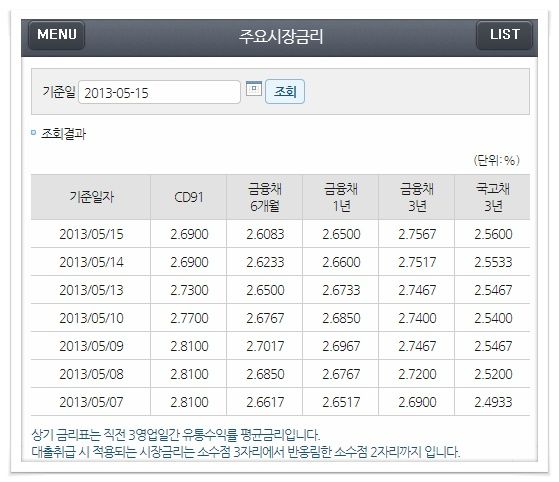Click 1-year bond value 2.6850 for 2013/05/10
The width and height of the screenshot is (559, 482).
click(x=341, y=318)
